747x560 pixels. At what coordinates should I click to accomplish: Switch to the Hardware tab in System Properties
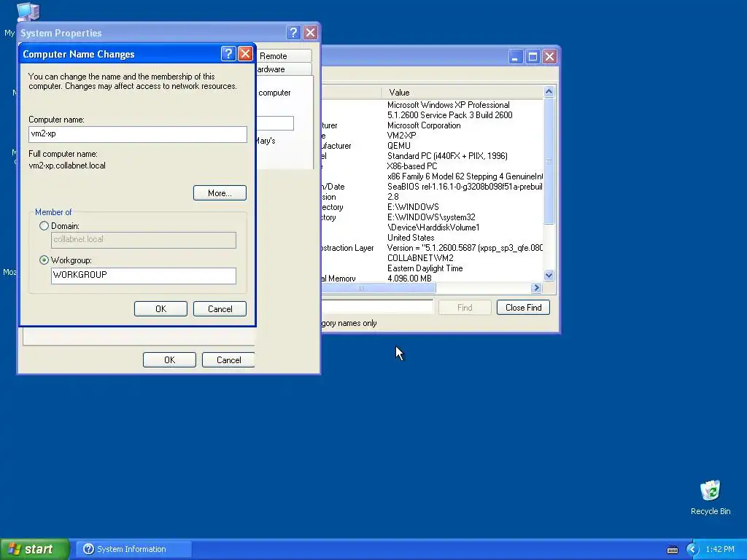point(284,69)
